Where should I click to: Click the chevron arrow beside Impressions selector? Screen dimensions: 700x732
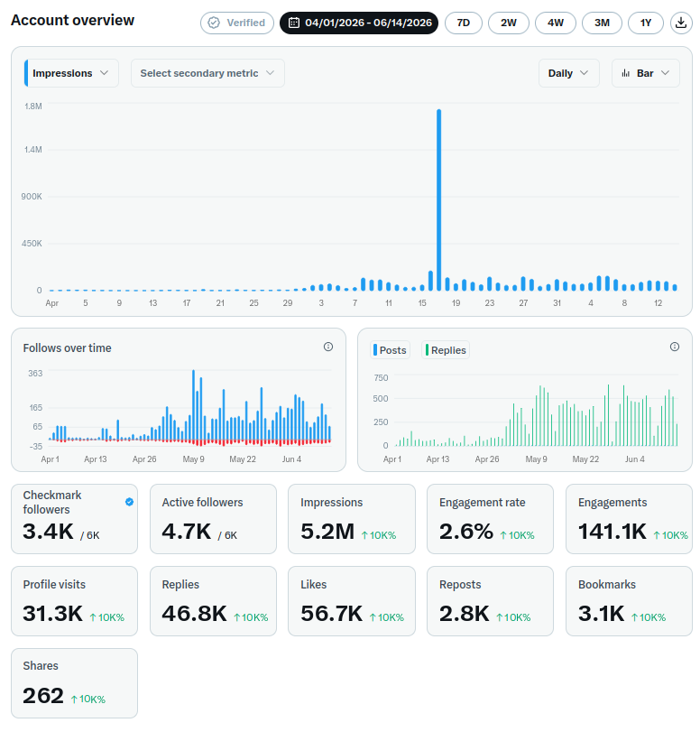[104, 73]
